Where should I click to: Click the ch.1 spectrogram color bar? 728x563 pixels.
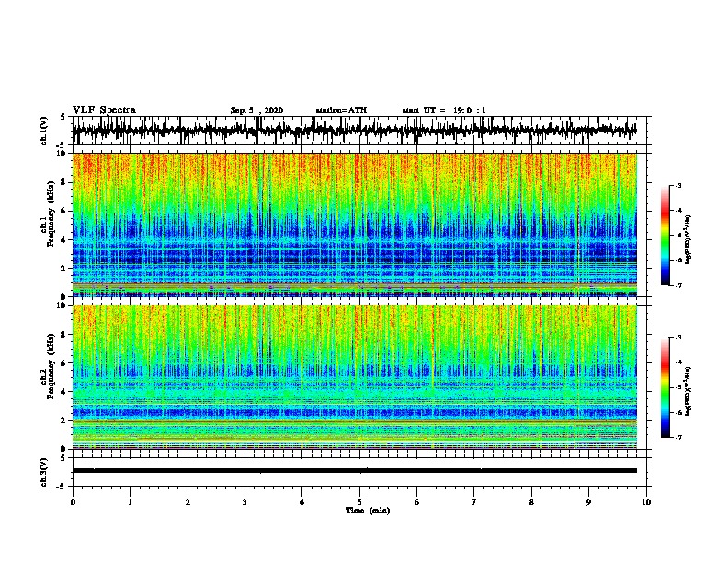(665, 236)
